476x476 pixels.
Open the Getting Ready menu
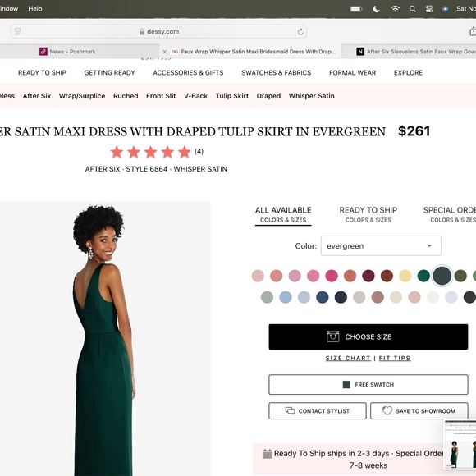pos(110,72)
